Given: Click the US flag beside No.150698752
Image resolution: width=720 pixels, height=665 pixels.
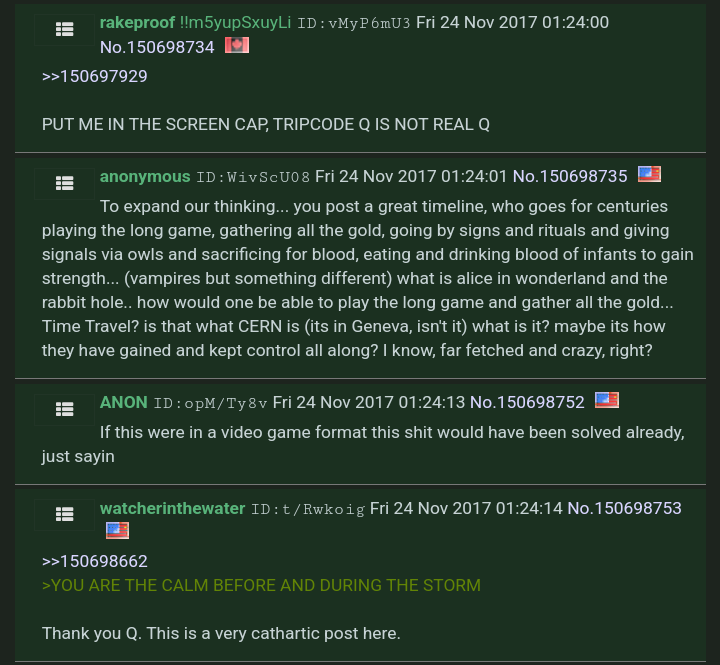Looking at the screenshot, I should point(607,400).
